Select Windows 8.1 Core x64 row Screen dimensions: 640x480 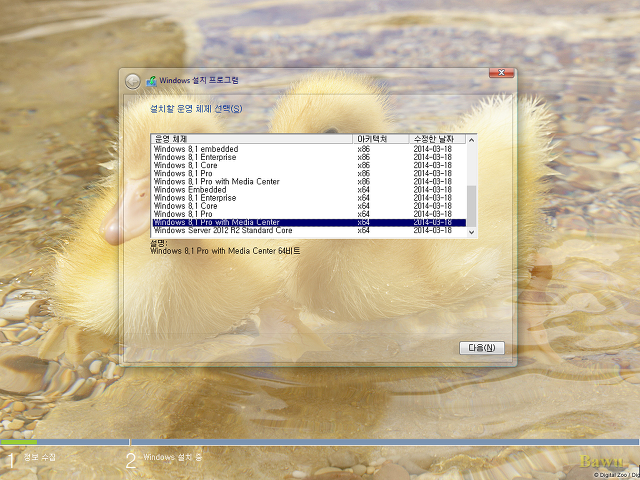[x=309, y=206]
